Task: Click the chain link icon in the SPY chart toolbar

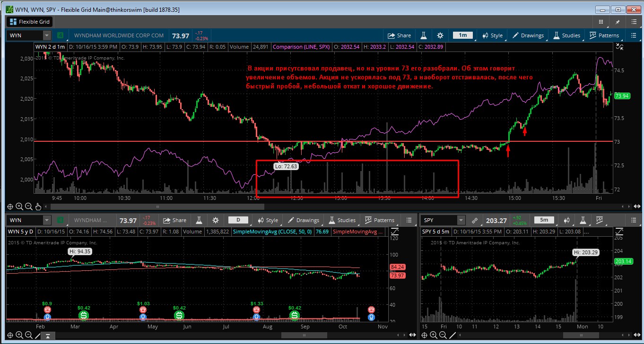Action: [x=474, y=220]
